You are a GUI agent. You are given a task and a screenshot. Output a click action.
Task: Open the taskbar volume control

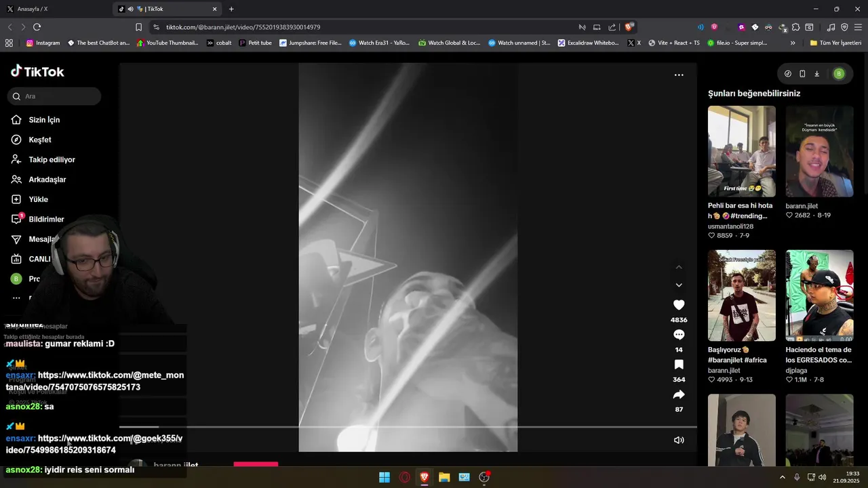tap(822, 477)
